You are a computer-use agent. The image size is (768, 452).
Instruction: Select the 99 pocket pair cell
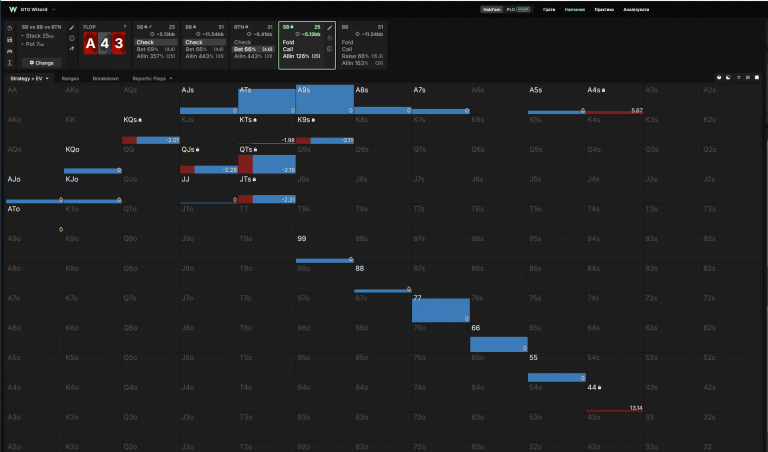click(x=325, y=248)
